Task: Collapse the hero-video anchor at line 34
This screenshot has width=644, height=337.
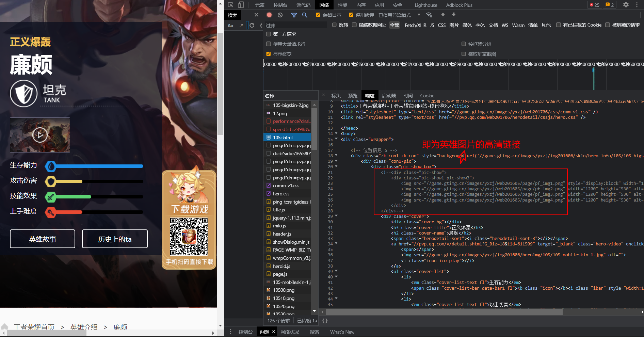Action: point(336,243)
